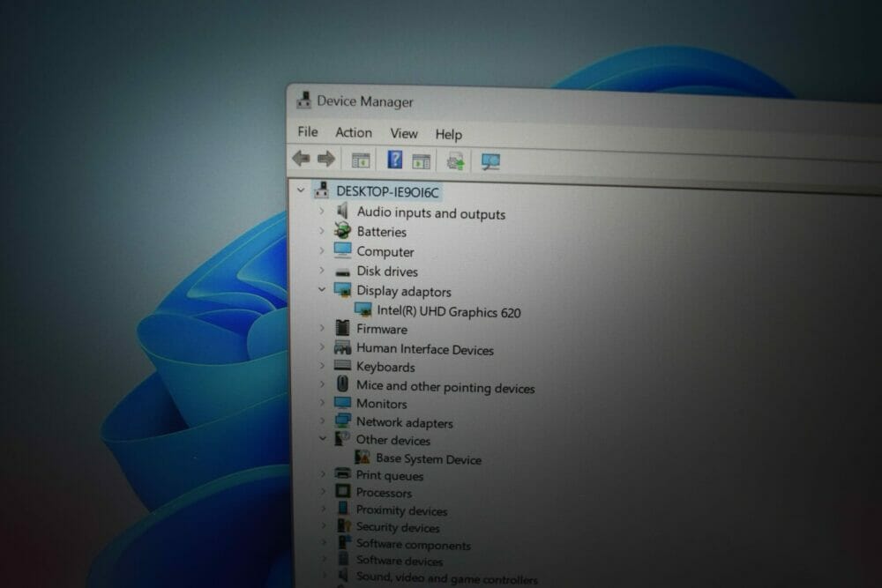Select the Firmware label

tap(382, 329)
